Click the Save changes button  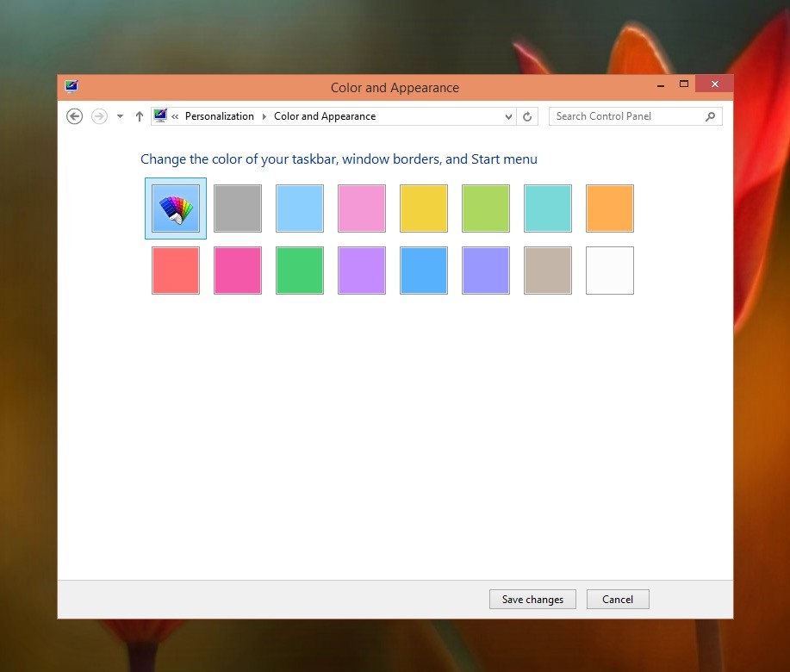coord(532,599)
